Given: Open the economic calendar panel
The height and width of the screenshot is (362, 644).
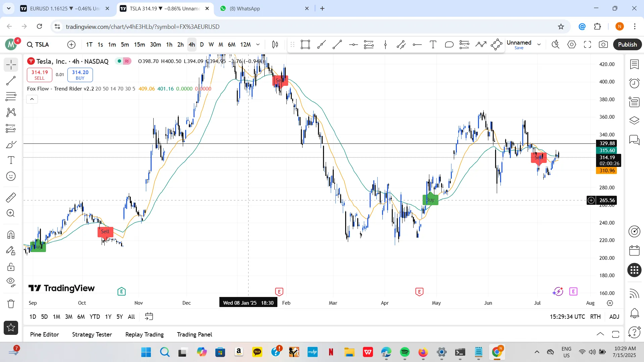Looking at the screenshot, I should 634,250.
